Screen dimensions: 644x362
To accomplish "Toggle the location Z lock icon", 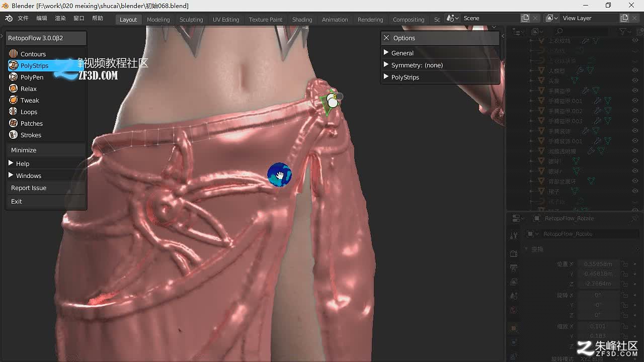I will tap(624, 284).
